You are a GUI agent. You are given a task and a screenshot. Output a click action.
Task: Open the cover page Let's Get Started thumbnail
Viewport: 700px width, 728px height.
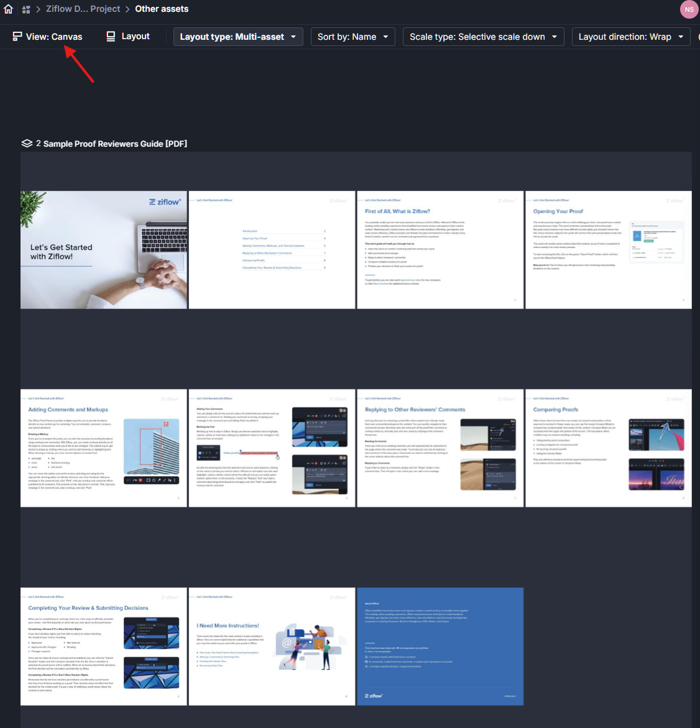tap(104, 250)
